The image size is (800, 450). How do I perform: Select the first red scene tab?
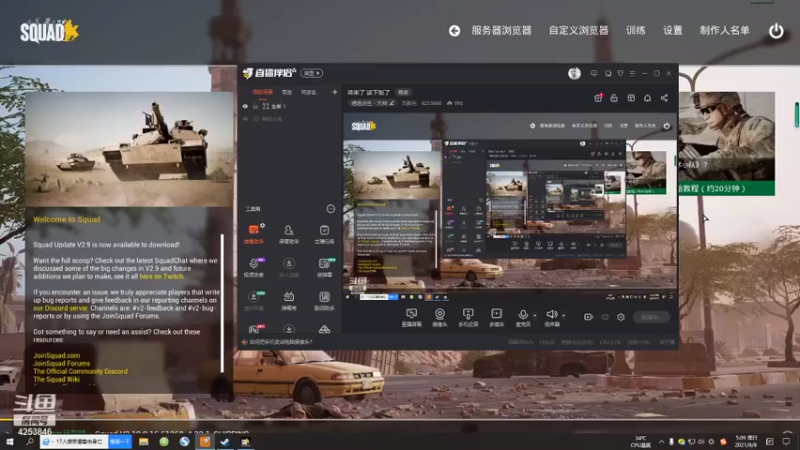coord(262,92)
